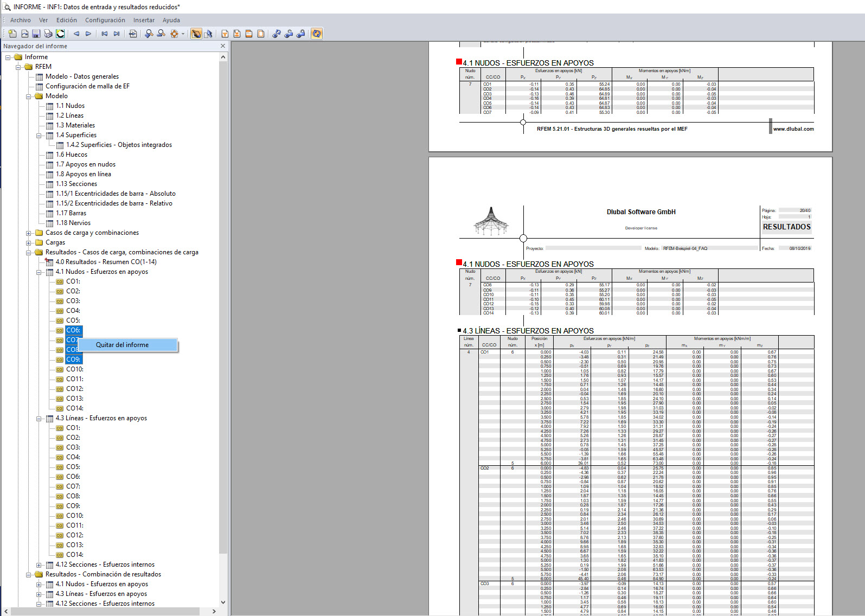Click the navigator scroll down arrow
Viewport: 865px width, 616px height.
(x=223, y=602)
